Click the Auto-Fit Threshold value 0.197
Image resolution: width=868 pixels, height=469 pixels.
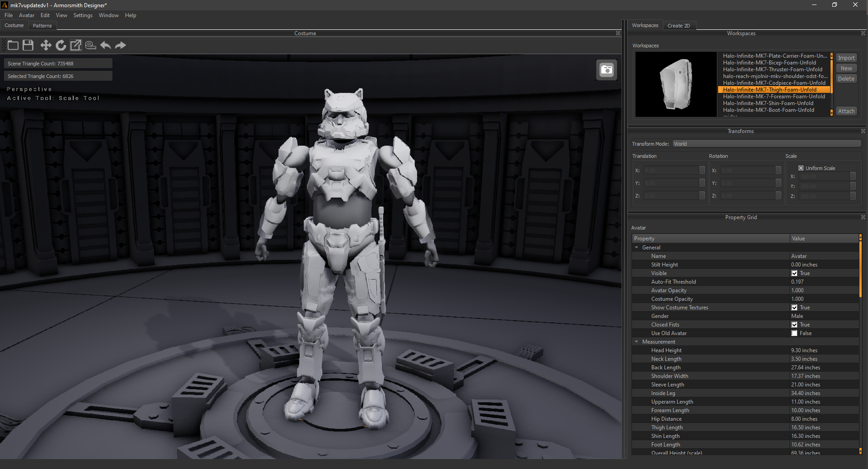797,282
